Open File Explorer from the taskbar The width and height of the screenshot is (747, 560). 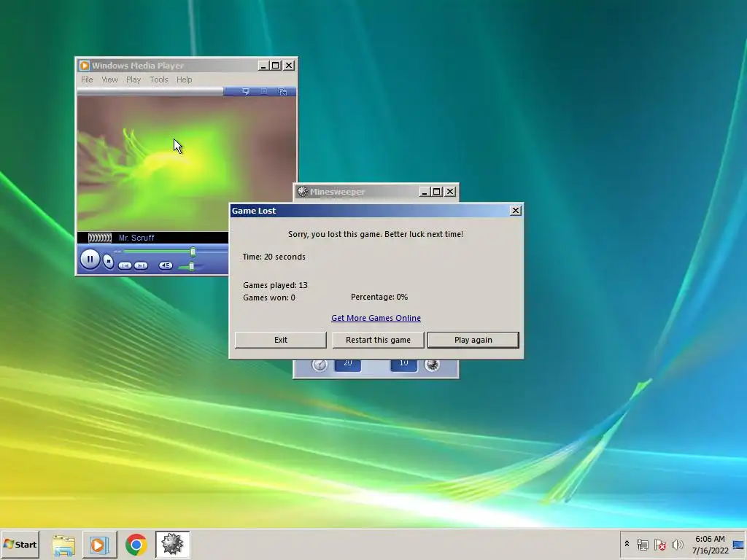click(x=63, y=545)
